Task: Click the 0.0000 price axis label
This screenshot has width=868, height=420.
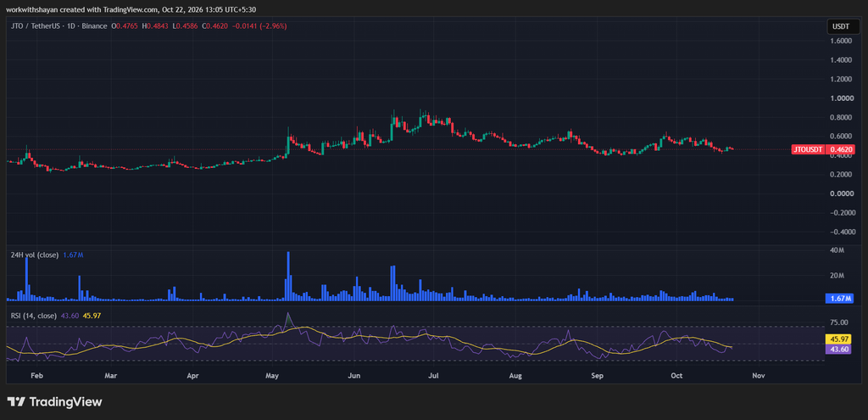Action: (x=840, y=194)
